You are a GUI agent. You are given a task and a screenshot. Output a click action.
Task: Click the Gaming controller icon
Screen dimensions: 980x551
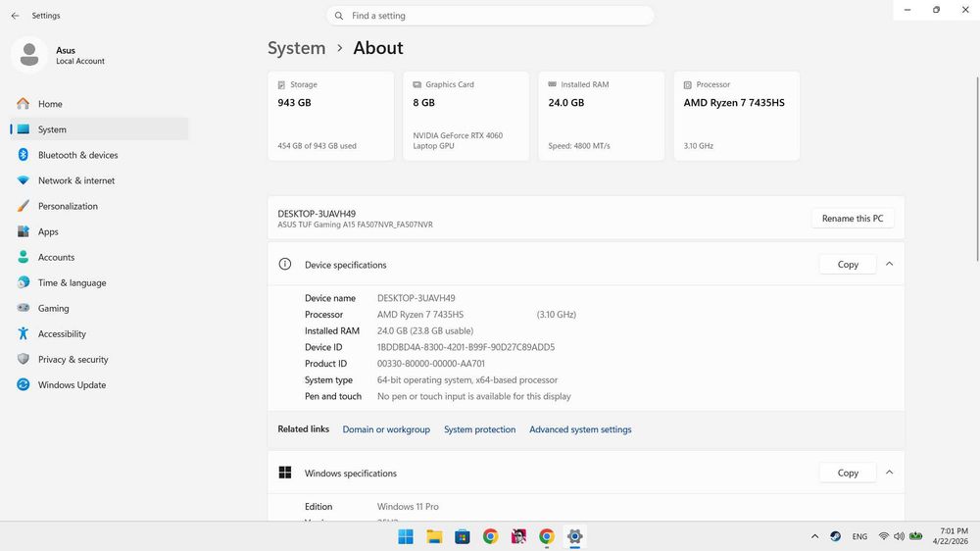coord(24,308)
